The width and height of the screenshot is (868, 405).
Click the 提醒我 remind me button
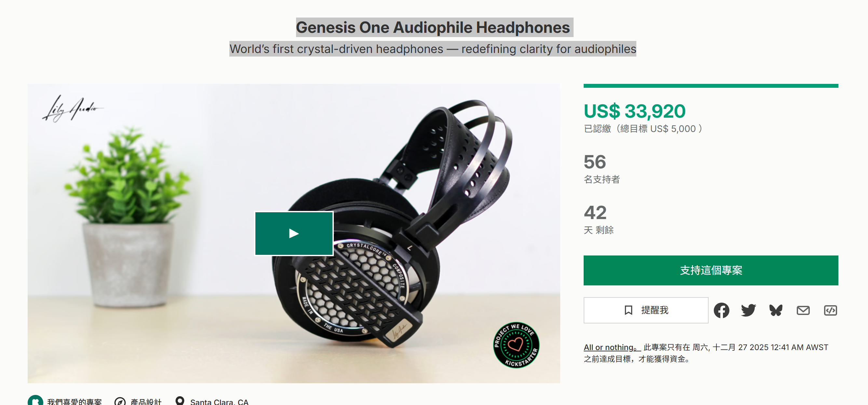tap(645, 310)
